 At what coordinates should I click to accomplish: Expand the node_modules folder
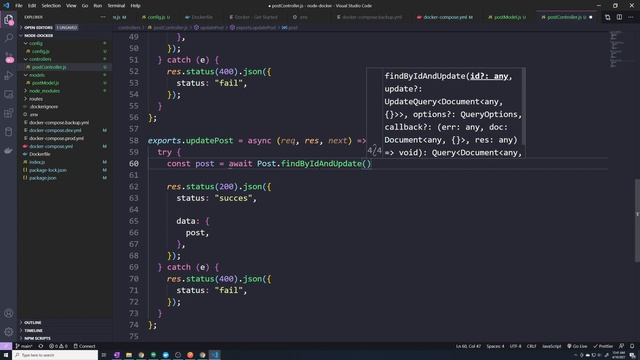[x=44, y=91]
